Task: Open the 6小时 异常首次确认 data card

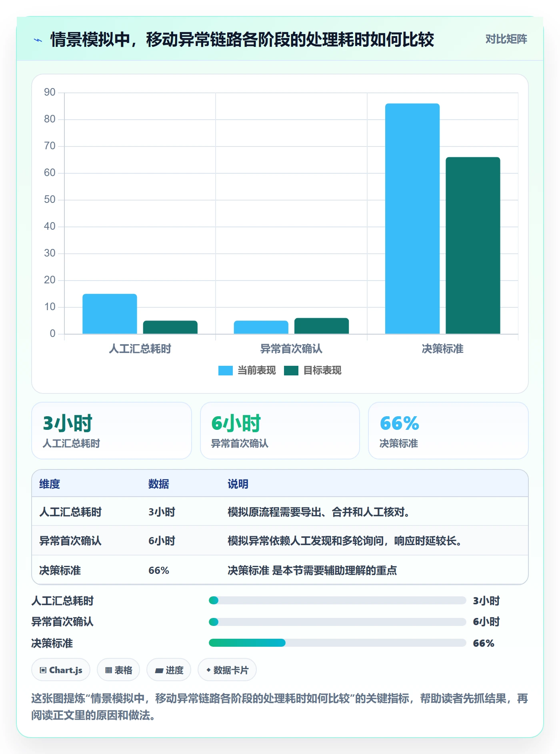Action: pos(280,431)
